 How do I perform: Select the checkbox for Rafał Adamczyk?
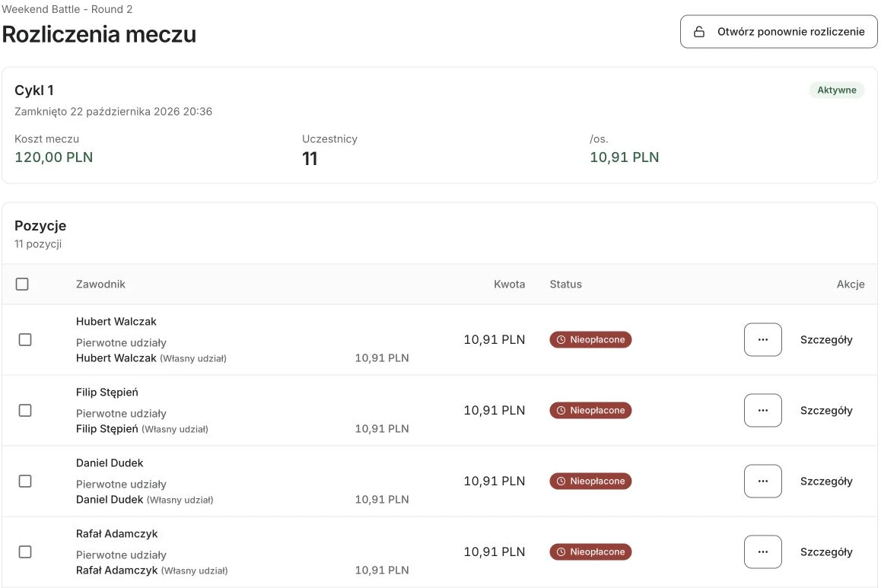(25, 552)
